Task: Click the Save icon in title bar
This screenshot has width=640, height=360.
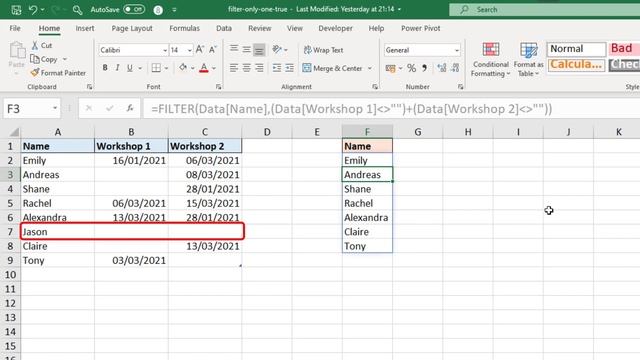Action: tap(16, 9)
